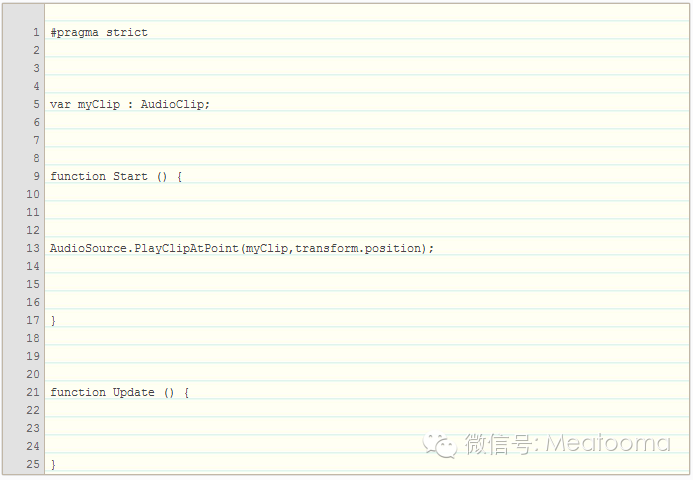Select line number 21 in gutter
The height and width of the screenshot is (480, 693).
pos(33,392)
